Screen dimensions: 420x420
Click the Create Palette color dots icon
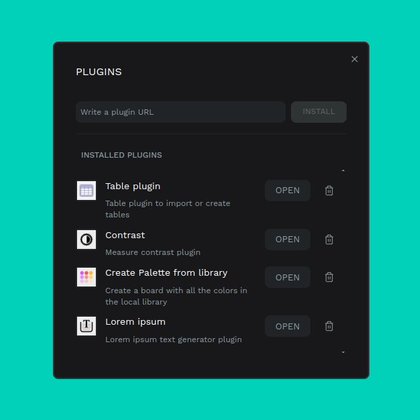pyautogui.click(x=86, y=277)
